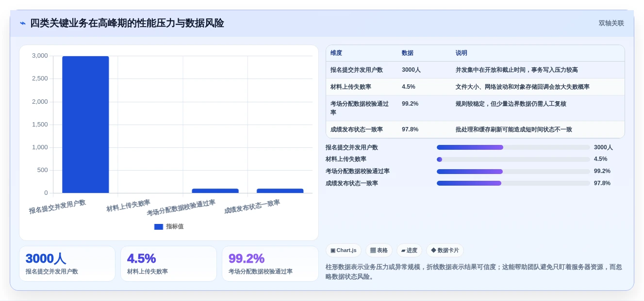Screen dimensions: 644x301
Task: Open the 3000人 summary card
Action: (x=67, y=264)
